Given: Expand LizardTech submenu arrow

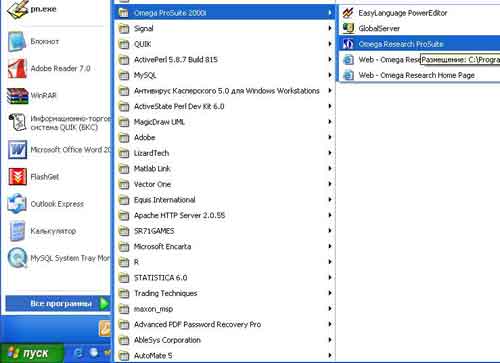Looking at the screenshot, I should coord(330,153).
